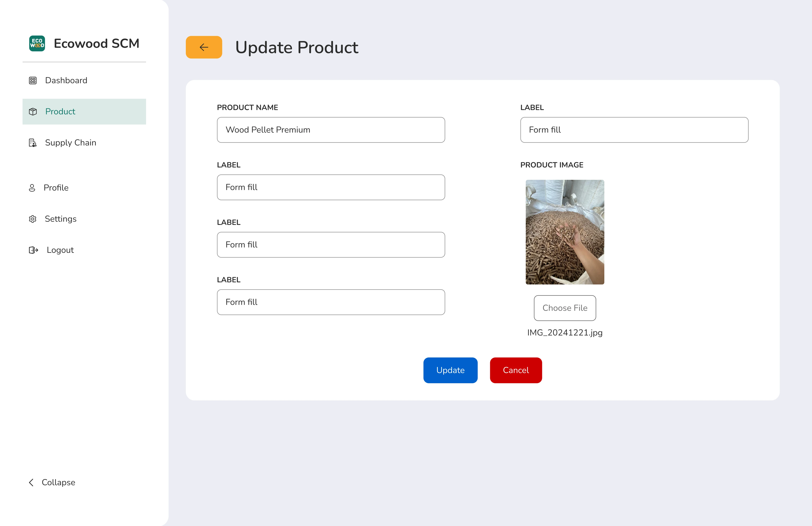This screenshot has height=526, width=812.
Task: Click the last Label field above Update
Action: [x=331, y=302]
